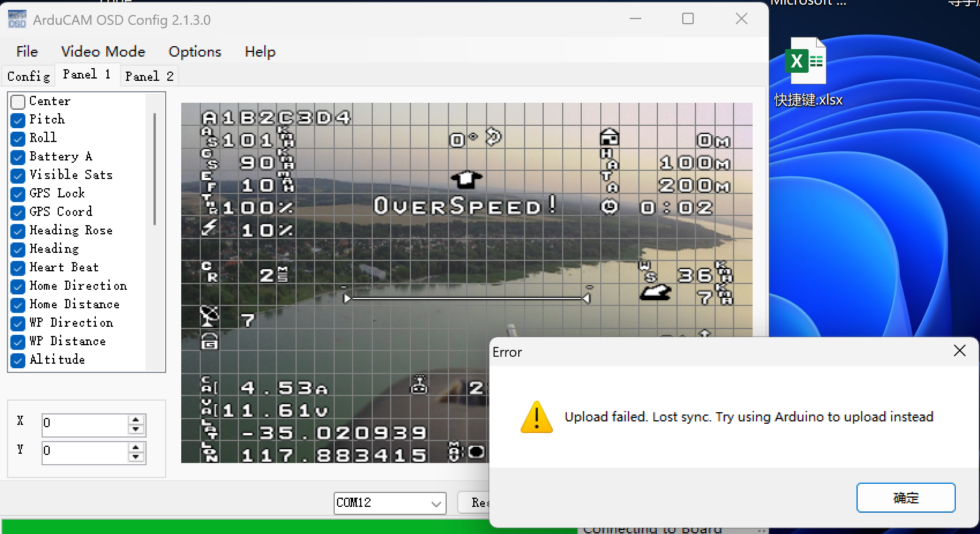Click the home icon in OSD preview

[x=609, y=138]
